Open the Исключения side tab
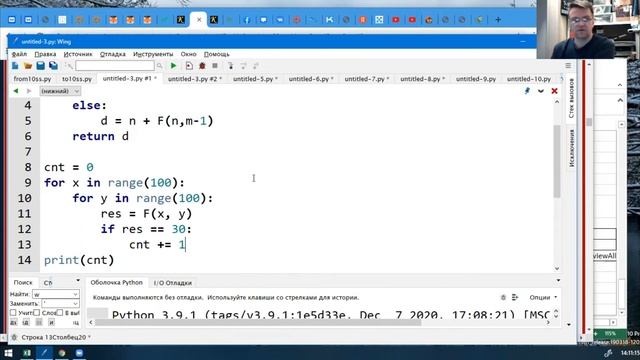This screenshot has height=360, width=640. point(571,148)
